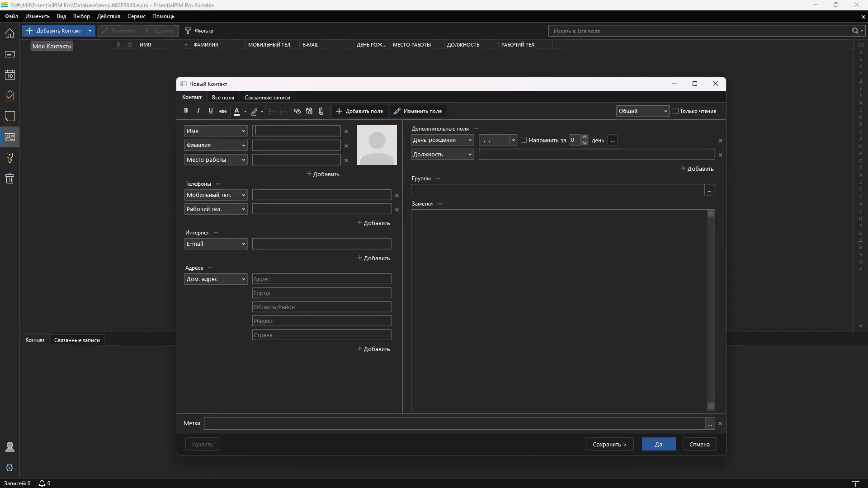Viewport: 868px width, 488px height.
Task: Open the Сервис menu
Action: (136, 16)
